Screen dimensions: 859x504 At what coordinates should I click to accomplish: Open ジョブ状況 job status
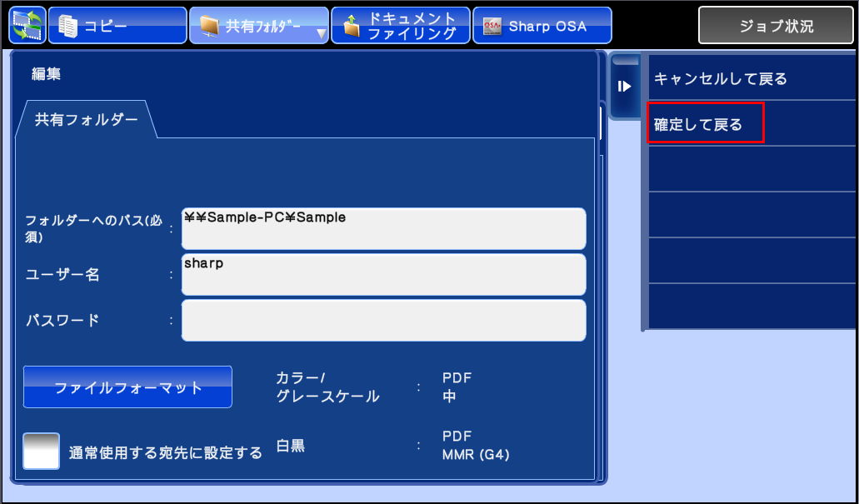[x=776, y=26]
